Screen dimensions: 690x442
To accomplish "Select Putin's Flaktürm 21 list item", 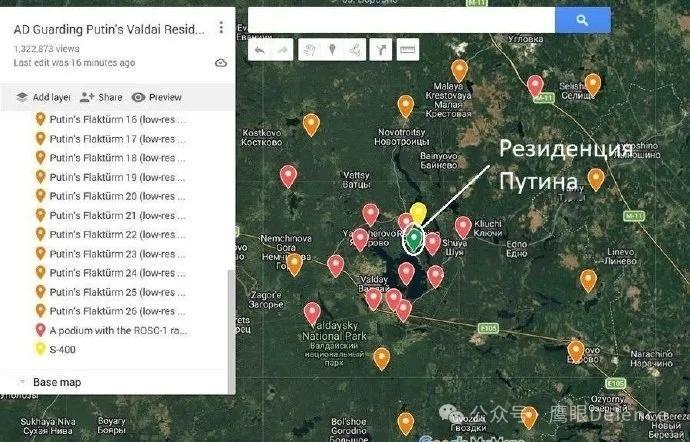I will 112,215.
